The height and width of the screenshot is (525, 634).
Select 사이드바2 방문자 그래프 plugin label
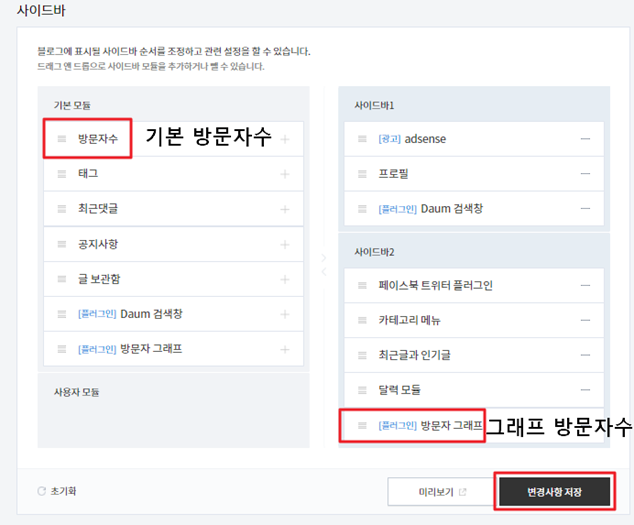click(431, 426)
